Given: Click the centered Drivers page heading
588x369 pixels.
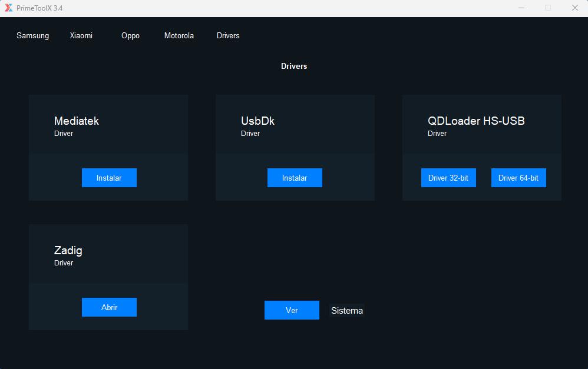Looking at the screenshot, I should pos(294,67).
